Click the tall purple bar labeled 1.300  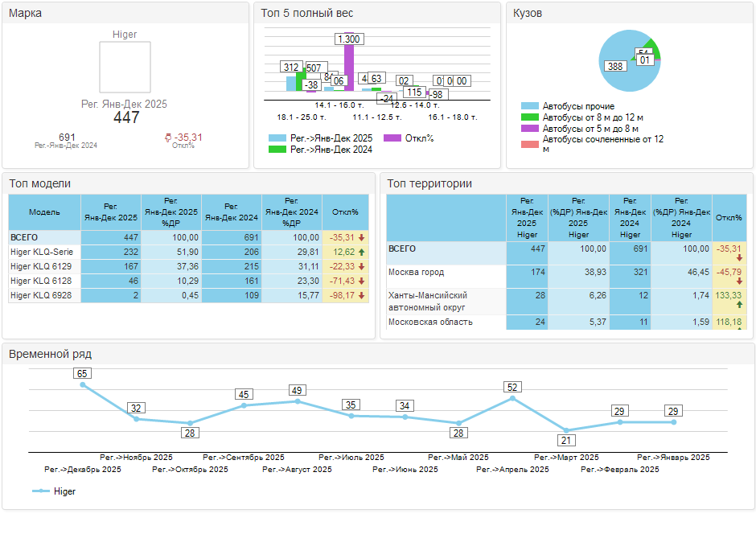point(349,68)
